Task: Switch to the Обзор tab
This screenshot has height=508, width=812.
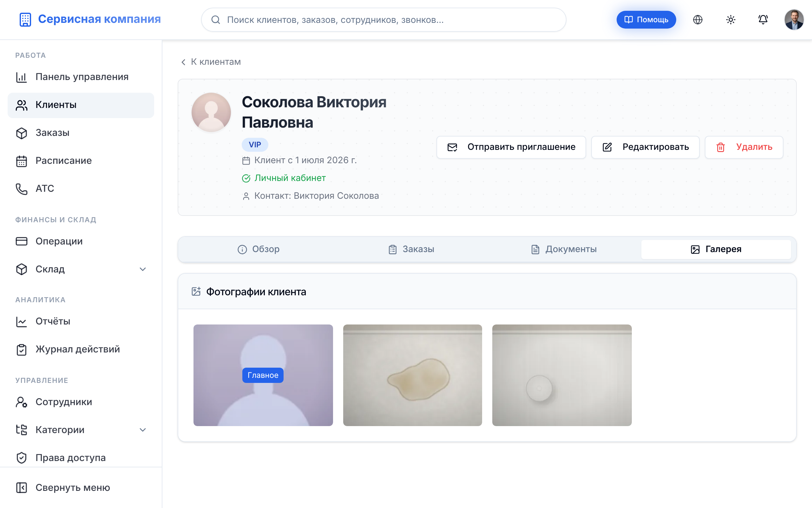Action: pyautogui.click(x=259, y=249)
